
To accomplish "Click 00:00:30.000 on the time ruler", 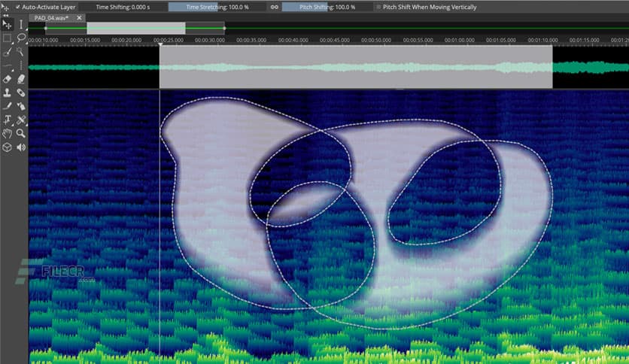I will (210, 40).
